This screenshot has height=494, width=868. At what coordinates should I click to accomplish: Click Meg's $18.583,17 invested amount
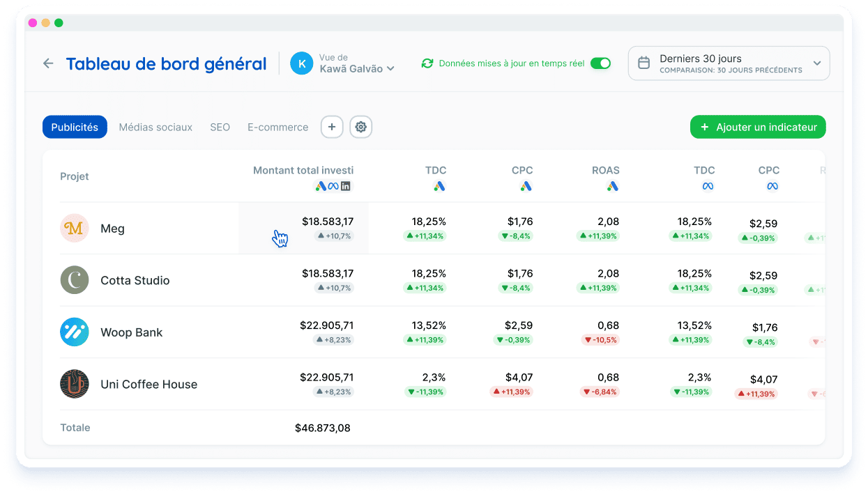pos(328,222)
